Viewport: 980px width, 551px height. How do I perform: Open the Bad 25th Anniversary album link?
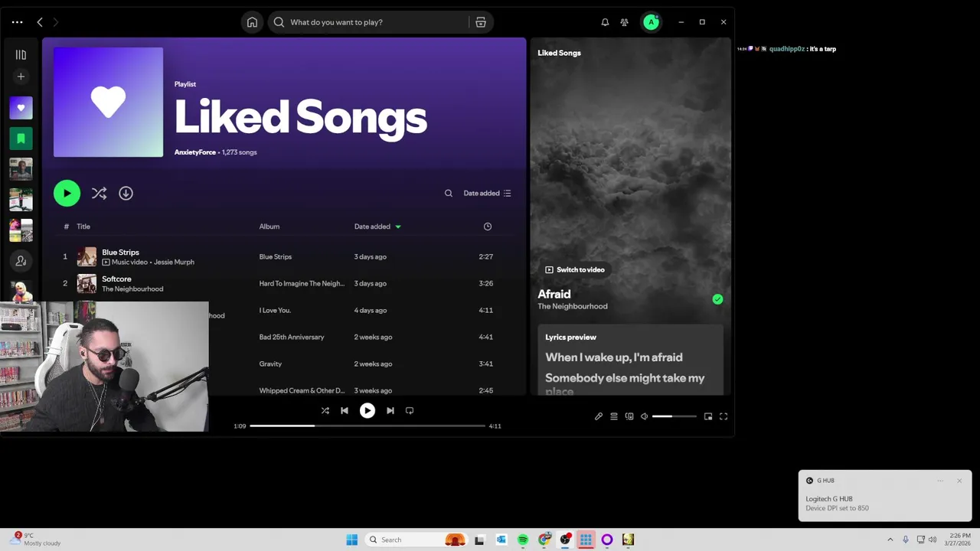coord(292,337)
